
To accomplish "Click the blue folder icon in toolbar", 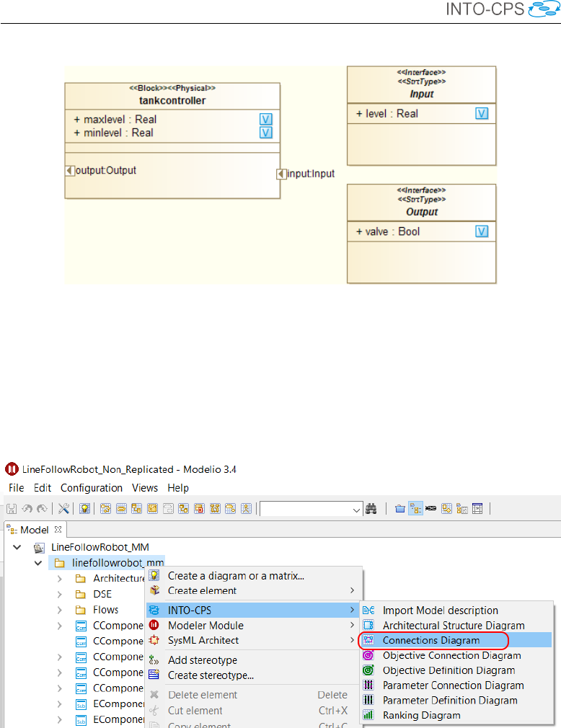I will click(400, 509).
